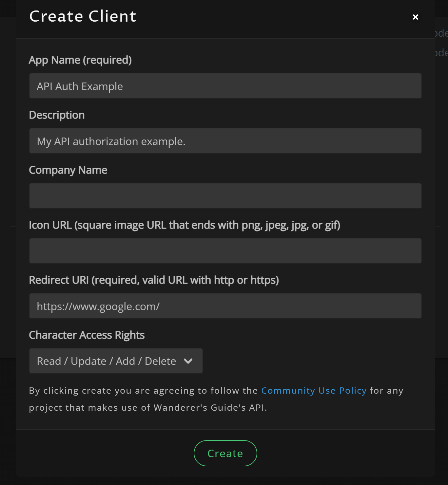The image size is (448, 485).
Task: Click the chevron arrow beside Read / Update / Add / Delete
Action: click(x=188, y=361)
